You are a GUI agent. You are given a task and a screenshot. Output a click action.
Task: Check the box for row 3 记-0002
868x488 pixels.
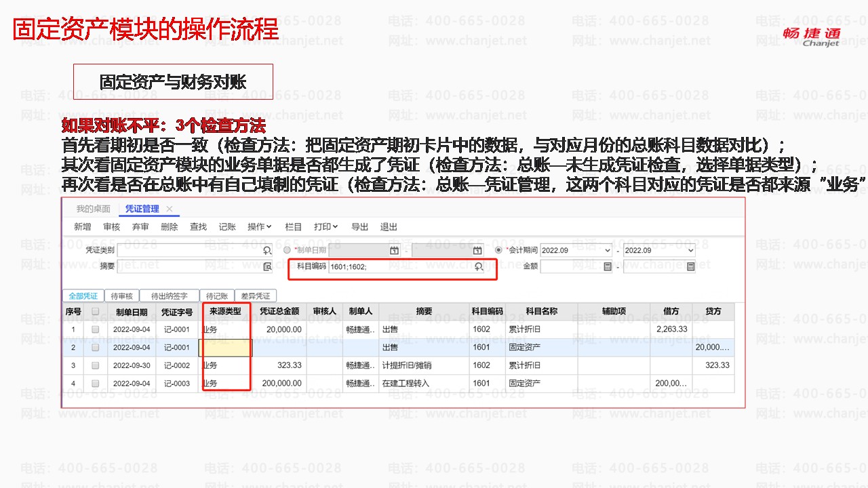[x=96, y=365]
